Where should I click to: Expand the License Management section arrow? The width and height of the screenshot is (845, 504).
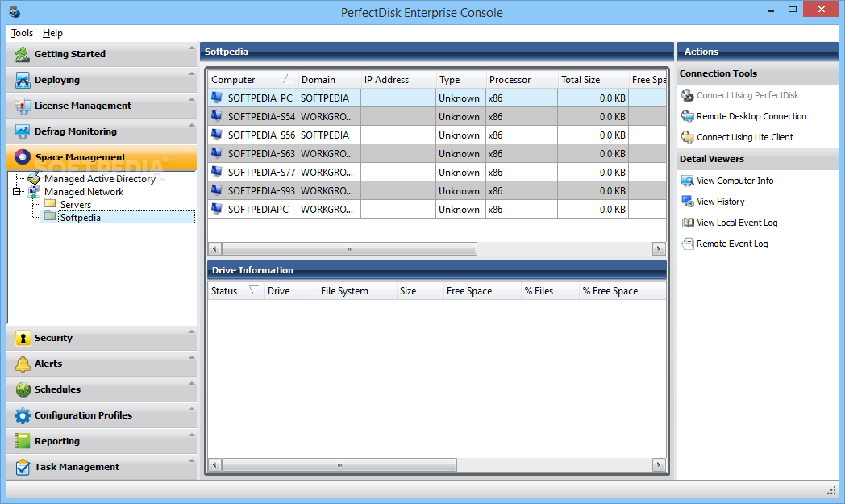click(x=191, y=100)
